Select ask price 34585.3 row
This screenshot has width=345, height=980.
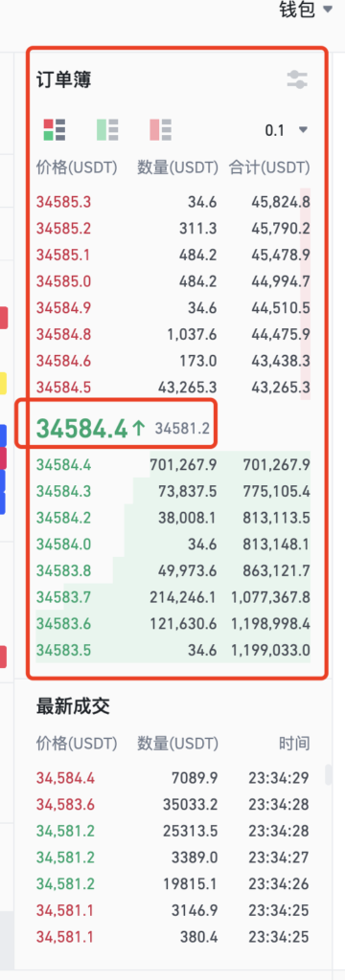(172, 202)
